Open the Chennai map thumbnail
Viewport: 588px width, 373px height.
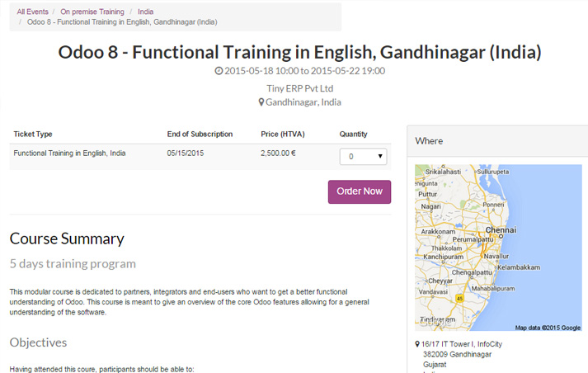498,248
